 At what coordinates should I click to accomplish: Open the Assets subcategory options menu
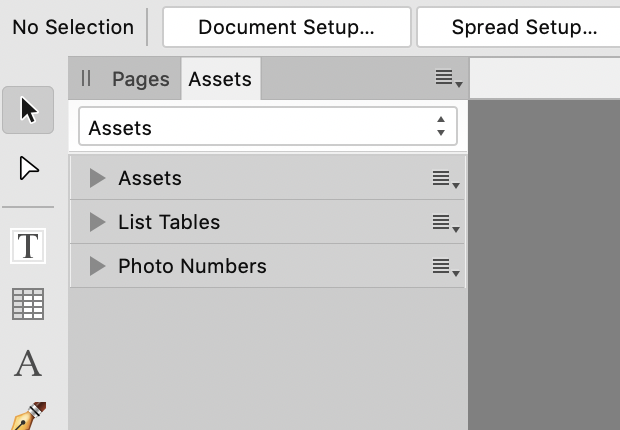pyautogui.click(x=446, y=179)
